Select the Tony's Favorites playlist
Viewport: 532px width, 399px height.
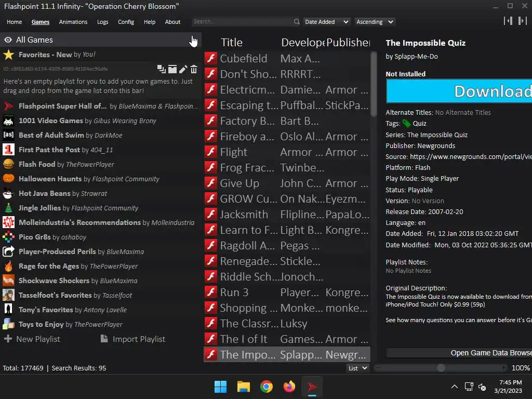pos(100,310)
